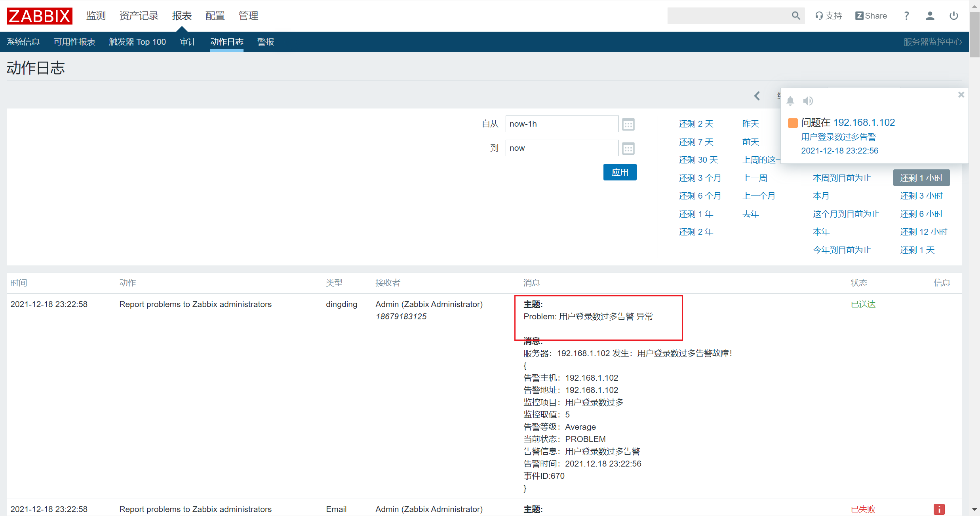Switch to the 审计 tab

click(188, 42)
